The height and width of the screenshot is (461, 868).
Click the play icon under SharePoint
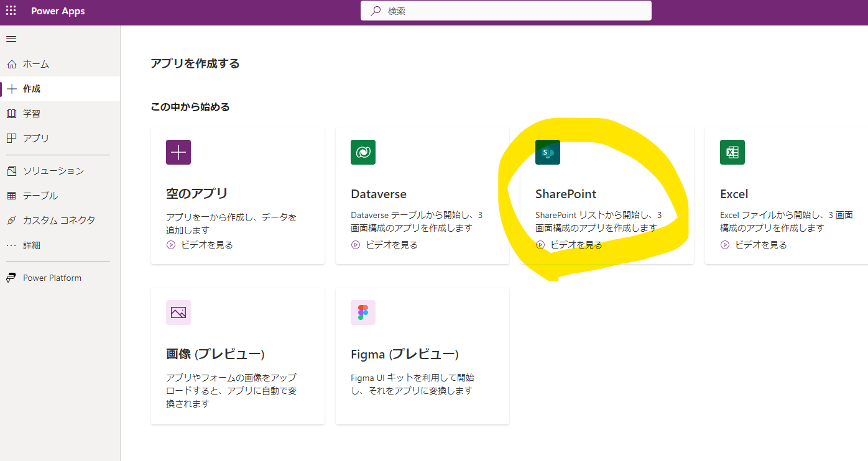click(540, 245)
